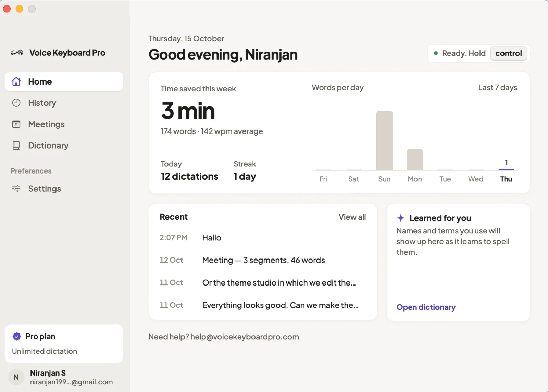Click the N profile avatar
Viewport: 548px width, 392px height.
(16, 377)
